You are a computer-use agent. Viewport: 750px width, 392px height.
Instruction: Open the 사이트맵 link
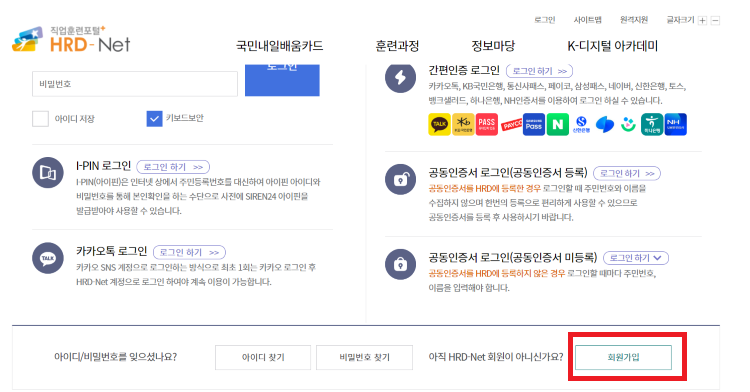click(587, 20)
